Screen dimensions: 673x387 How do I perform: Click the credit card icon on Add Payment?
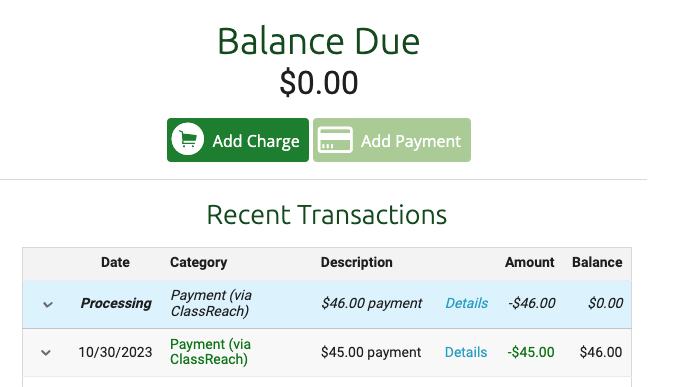[335, 140]
